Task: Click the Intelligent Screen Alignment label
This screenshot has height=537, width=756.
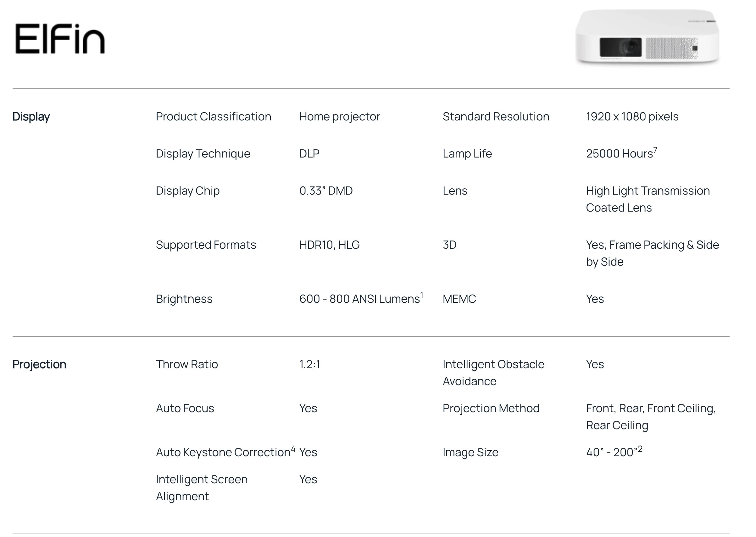Action: (201, 488)
